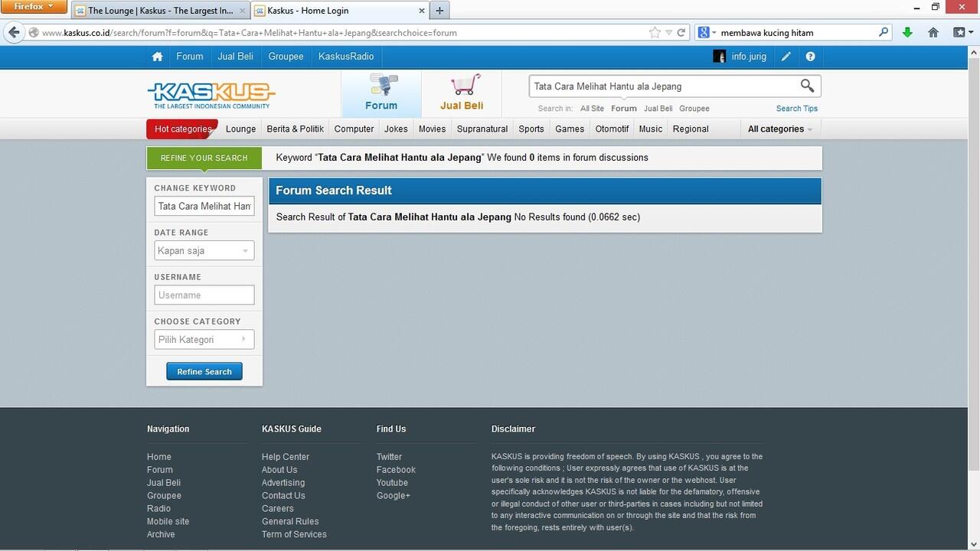Open the Computer category

pyautogui.click(x=354, y=129)
